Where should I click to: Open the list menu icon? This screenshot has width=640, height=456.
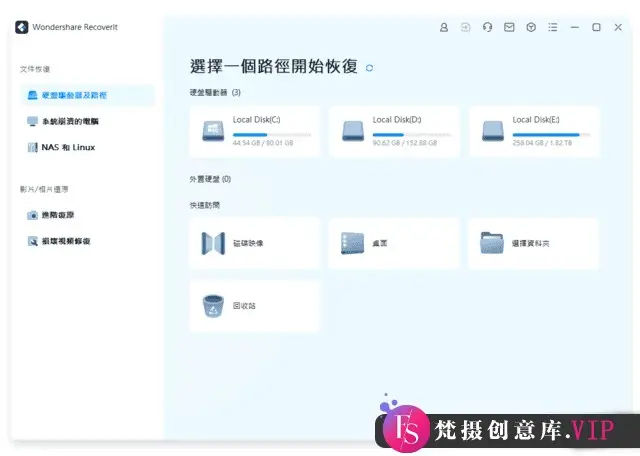click(x=553, y=27)
